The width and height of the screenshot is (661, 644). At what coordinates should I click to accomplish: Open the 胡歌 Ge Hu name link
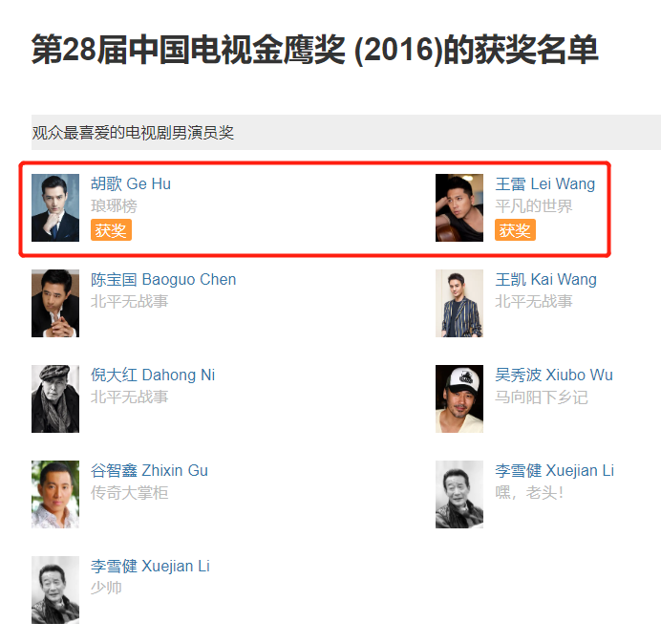[131, 183]
